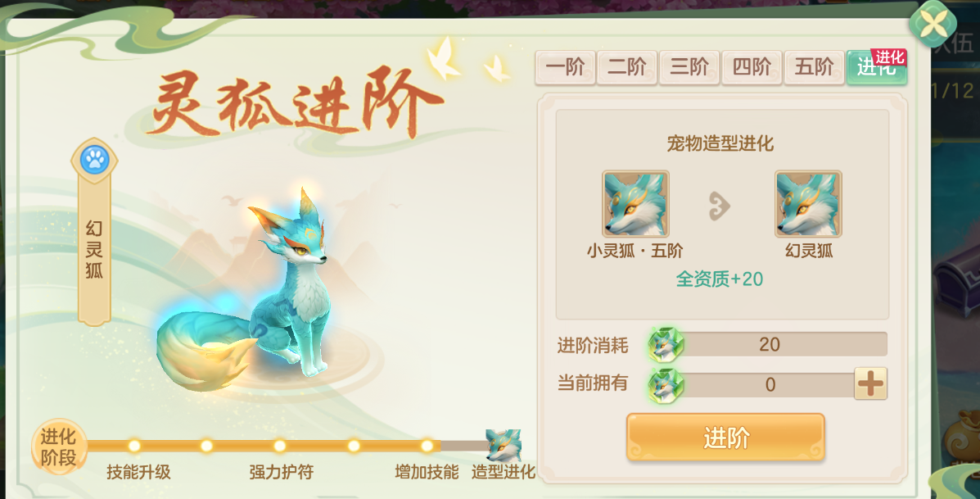Open the 一阶 tab

565,67
